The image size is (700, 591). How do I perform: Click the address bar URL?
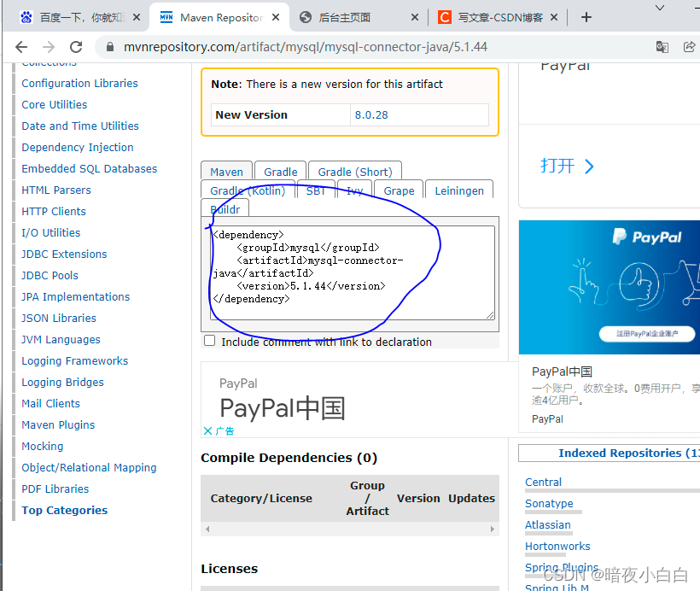(x=306, y=47)
